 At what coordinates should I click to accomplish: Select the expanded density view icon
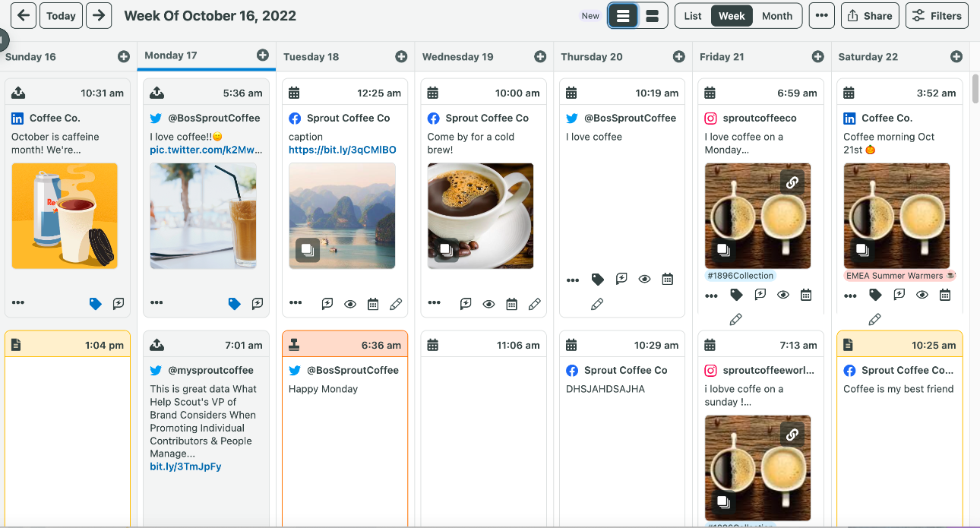click(x=652, y=16)
